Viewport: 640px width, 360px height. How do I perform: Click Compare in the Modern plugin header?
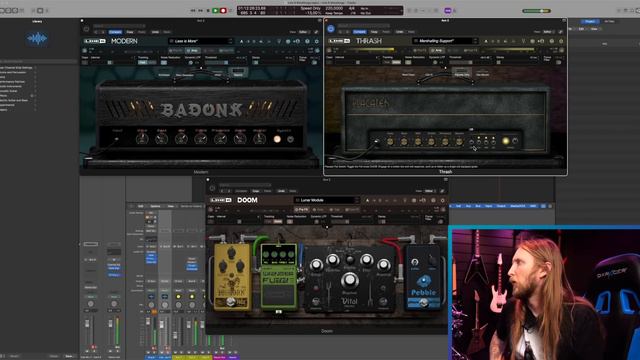[115, 32]
